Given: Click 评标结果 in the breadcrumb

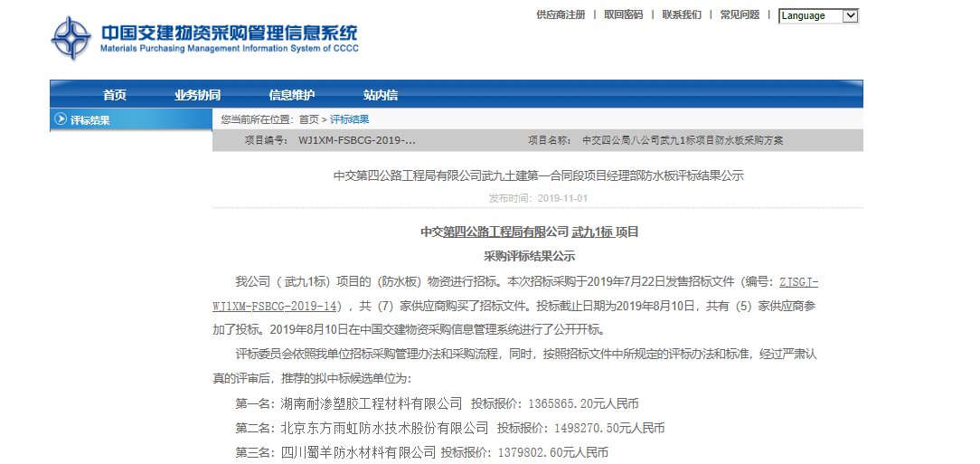Looking at the screenshot, I should point(349,119).
